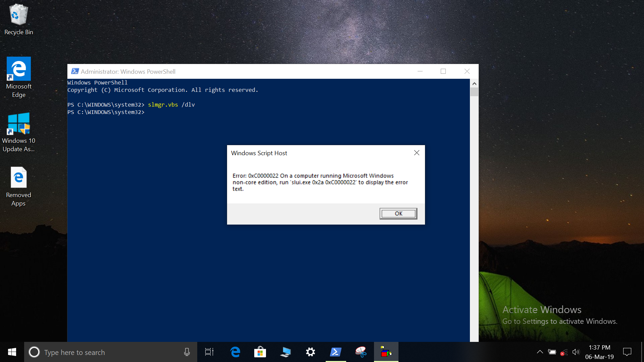644x362 pixels.
Task: Open Task View from the taskbar
Action: tap(209, 352)
